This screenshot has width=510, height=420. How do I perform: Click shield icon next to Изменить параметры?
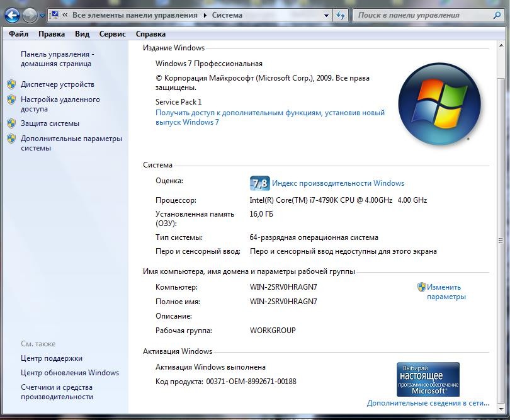pos(421,287)
